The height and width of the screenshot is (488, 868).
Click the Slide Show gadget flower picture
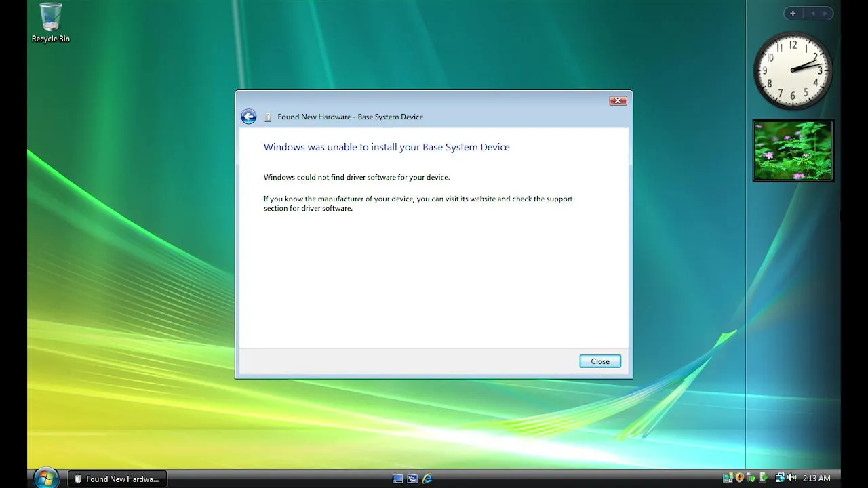(x=793, y=150)
